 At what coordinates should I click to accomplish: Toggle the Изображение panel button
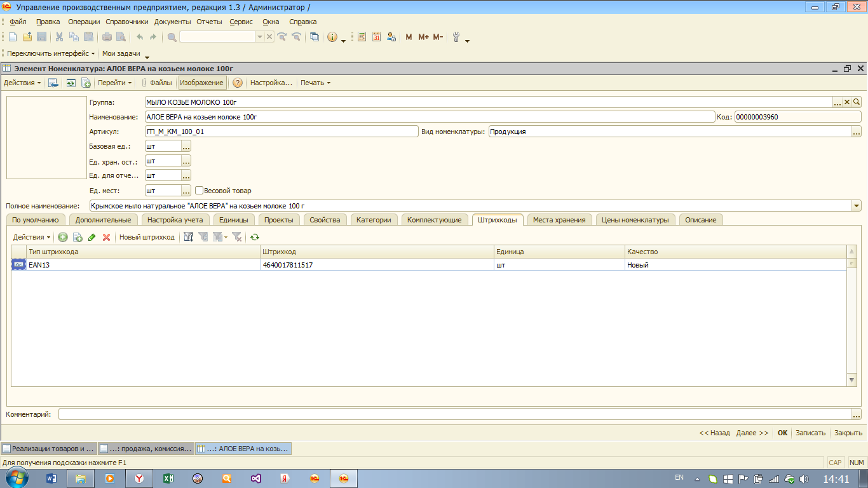(202, 83)
